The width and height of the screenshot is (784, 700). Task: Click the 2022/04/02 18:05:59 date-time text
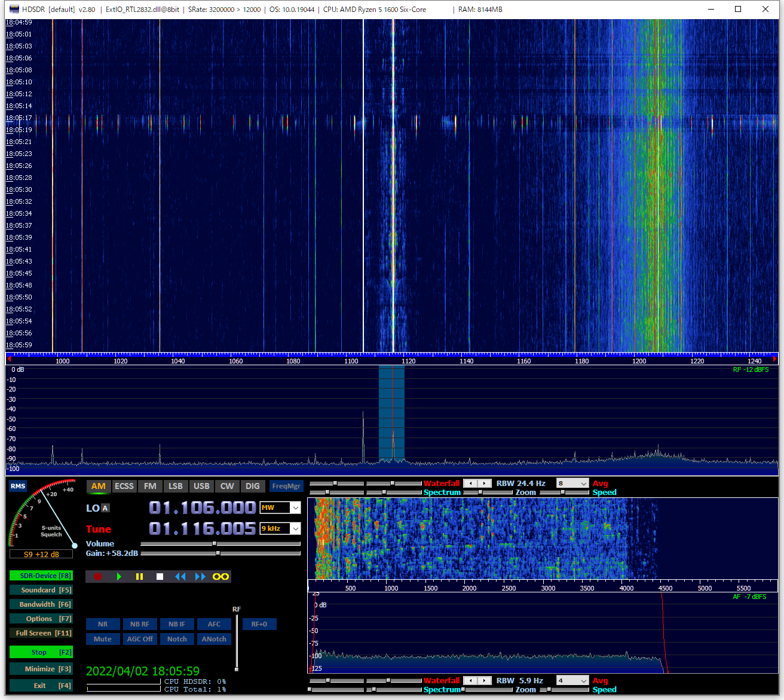tap(143, 671)
